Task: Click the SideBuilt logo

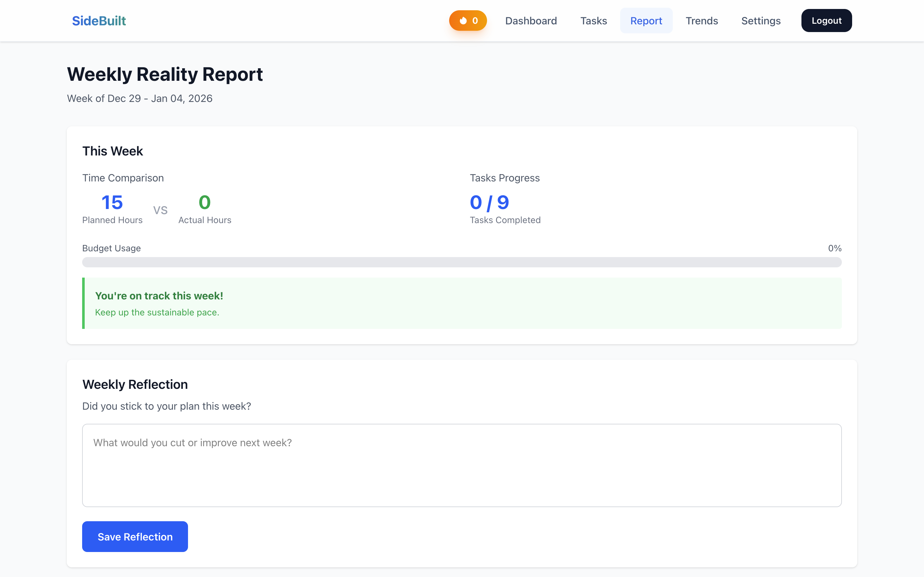Action: [x=99, y=21]
